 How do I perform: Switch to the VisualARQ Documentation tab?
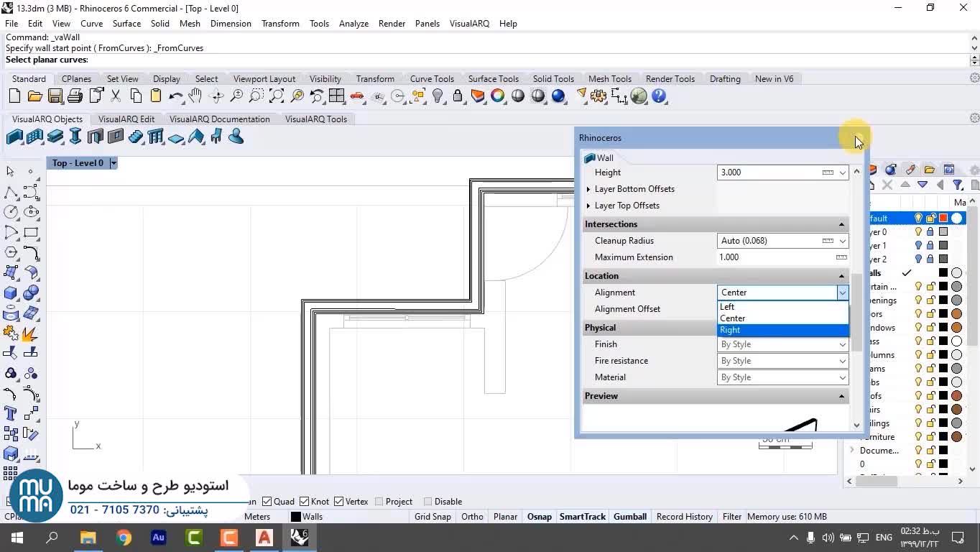219,119
